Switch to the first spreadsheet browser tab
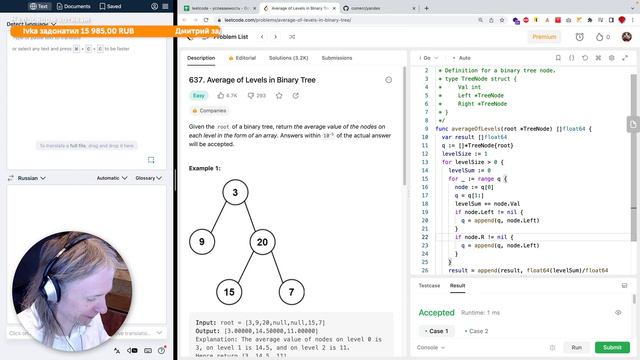The width and height of the screenshot is (640, 360). (x=220, y=8)
